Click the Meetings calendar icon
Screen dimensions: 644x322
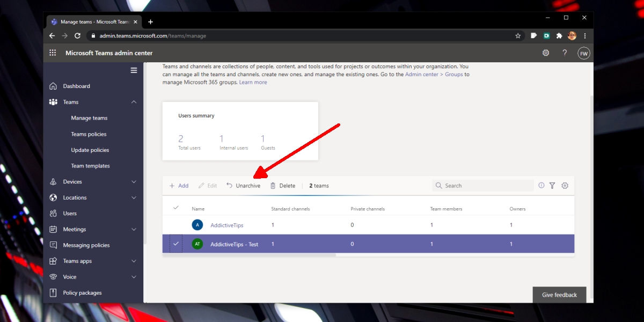(x=53, y=229)
